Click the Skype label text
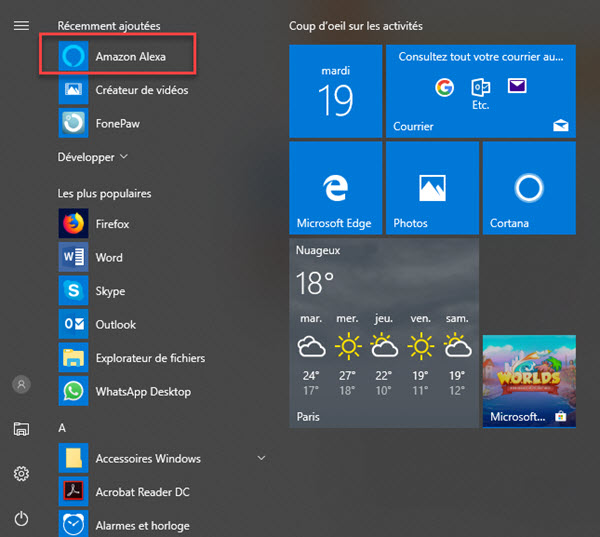 point(110,291)
